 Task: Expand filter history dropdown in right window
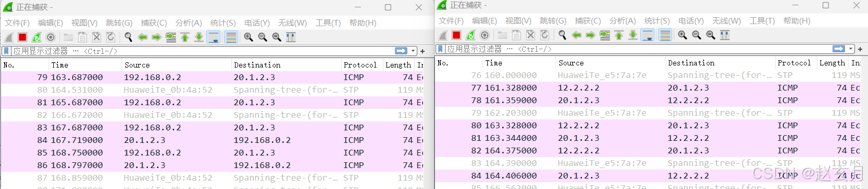click(851, 49)
